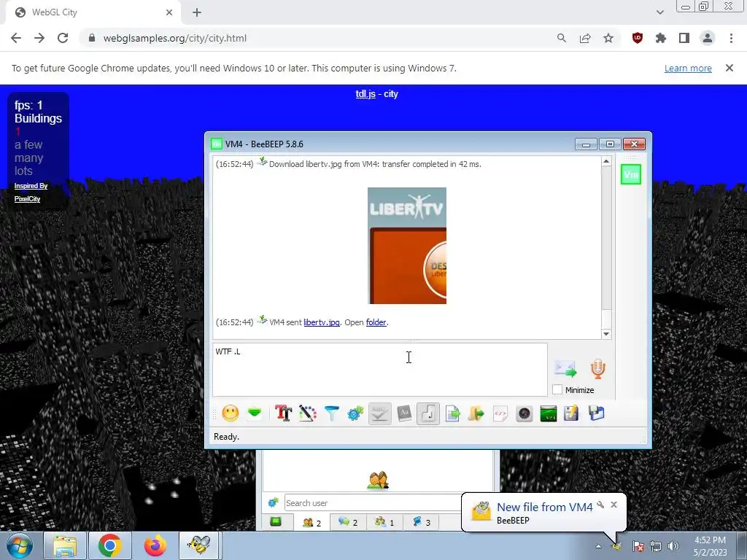The image size is (747, 560).
Task: Switch to the users tab showing 2
Action: click(x=312, y=522)
